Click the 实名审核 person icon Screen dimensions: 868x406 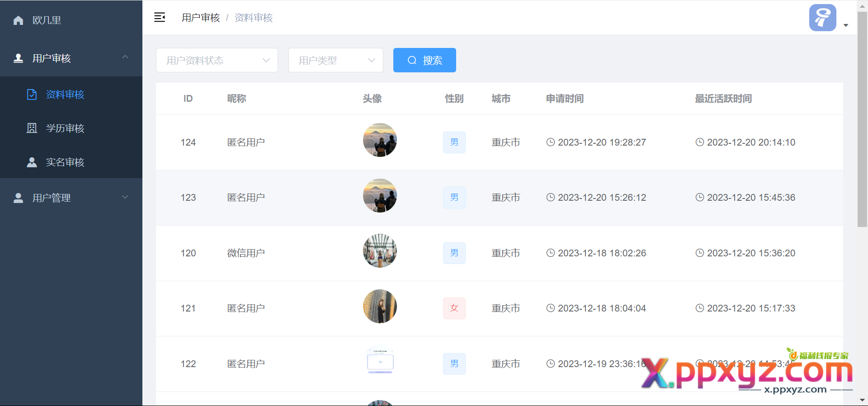tap(32, 162)
